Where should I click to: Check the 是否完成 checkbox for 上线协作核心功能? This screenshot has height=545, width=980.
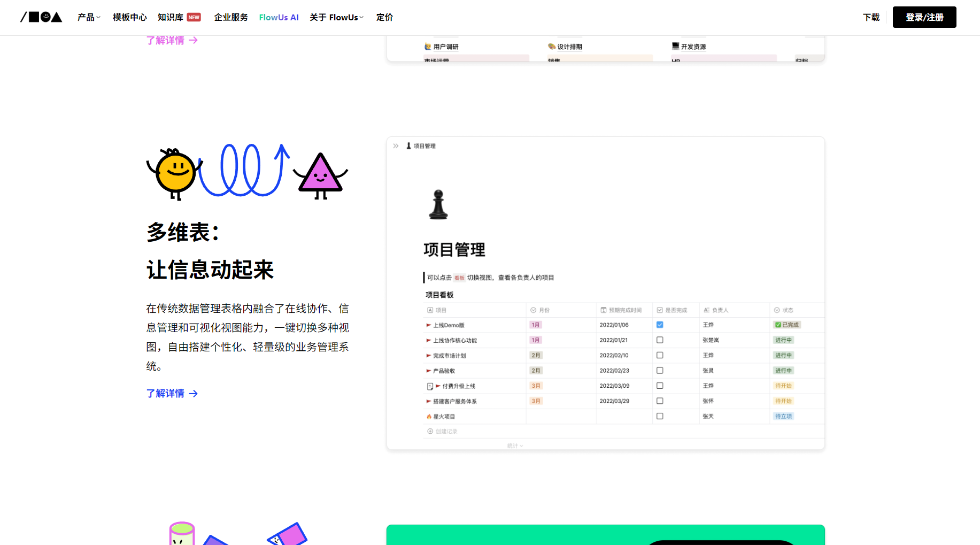[659, 340]
